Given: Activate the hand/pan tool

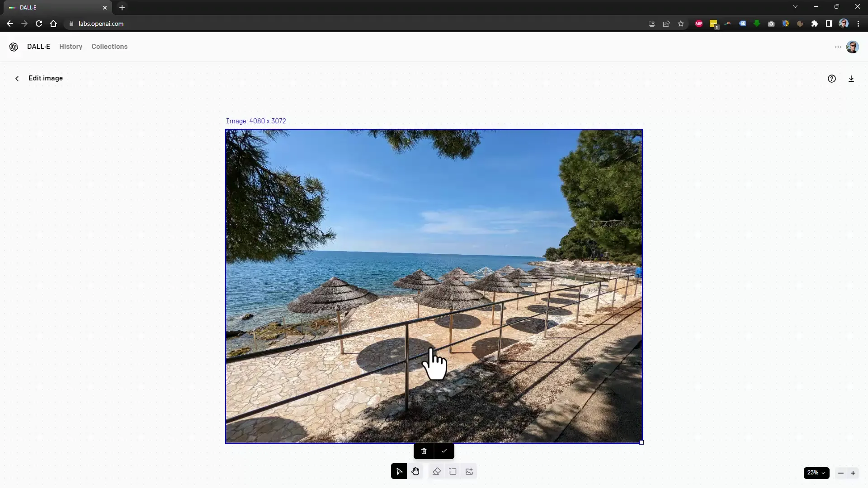Looking at the screenshot, I should tap(415, 471).
